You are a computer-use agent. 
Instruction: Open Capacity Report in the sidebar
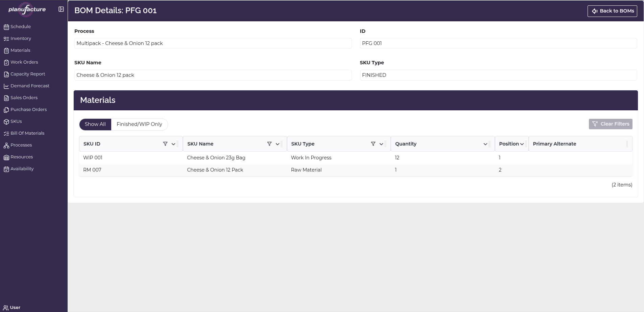point(28,74)
